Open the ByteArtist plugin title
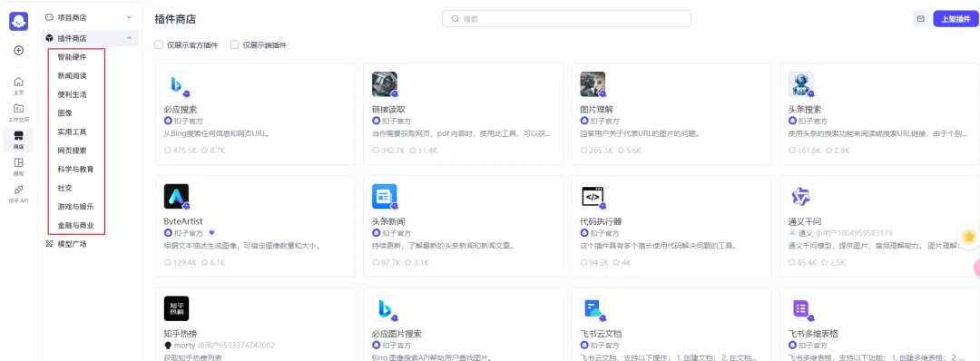The height and width of the screenshot is (361, 980). tap(183, 221)
